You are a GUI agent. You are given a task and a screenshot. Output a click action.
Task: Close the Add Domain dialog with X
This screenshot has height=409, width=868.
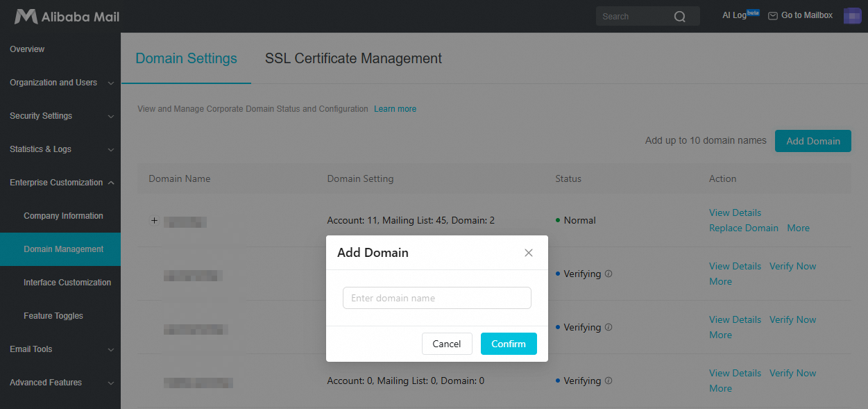pos(529,253)
